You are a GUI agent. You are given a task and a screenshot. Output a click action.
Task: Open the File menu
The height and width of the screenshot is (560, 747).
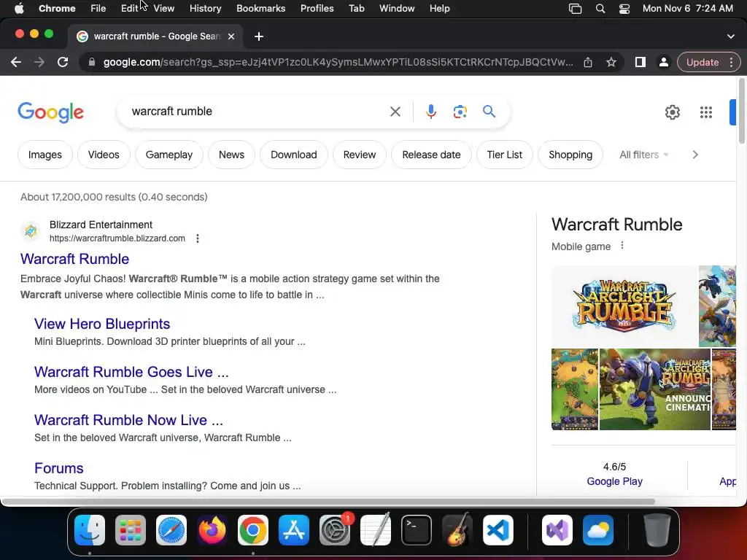click(x=98, y=9)
